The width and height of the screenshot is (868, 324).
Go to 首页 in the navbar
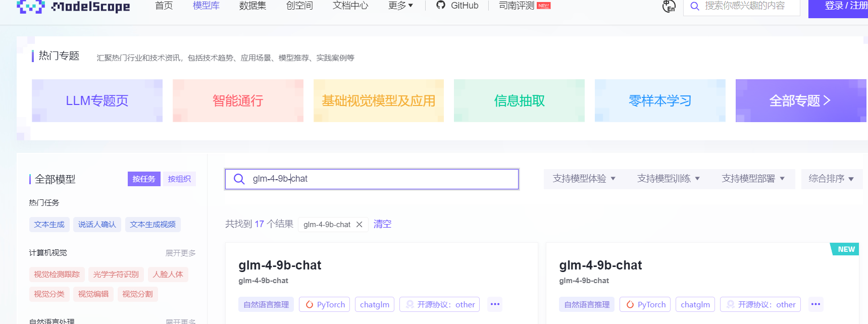coord(164,6)
